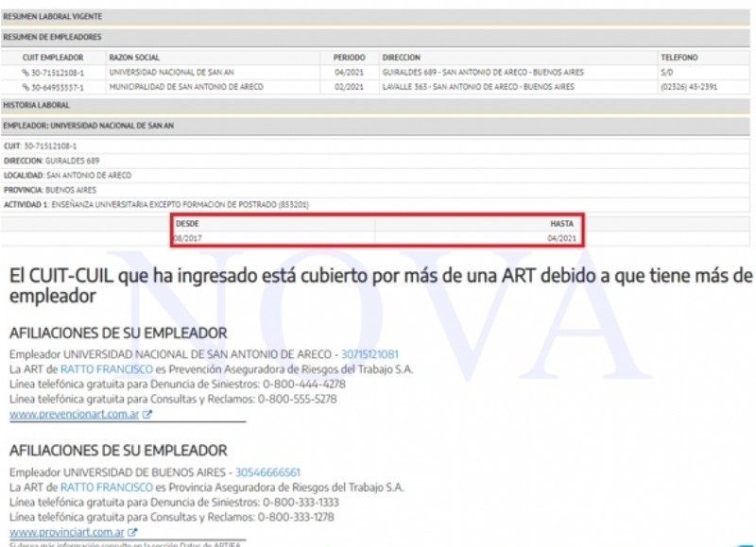
Task: Click RATTO FRANCISCO in Prevención ART line
Action: click(107, 369)
